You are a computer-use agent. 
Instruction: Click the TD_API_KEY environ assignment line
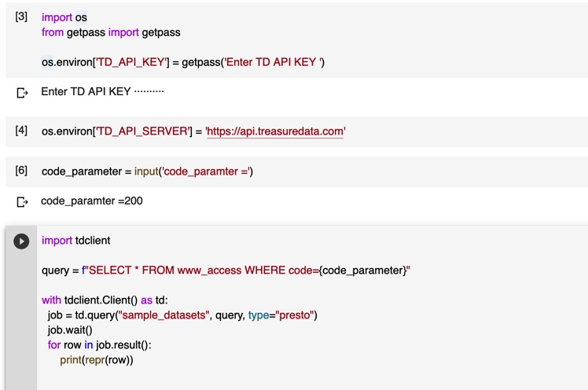[x=183, y=62]
